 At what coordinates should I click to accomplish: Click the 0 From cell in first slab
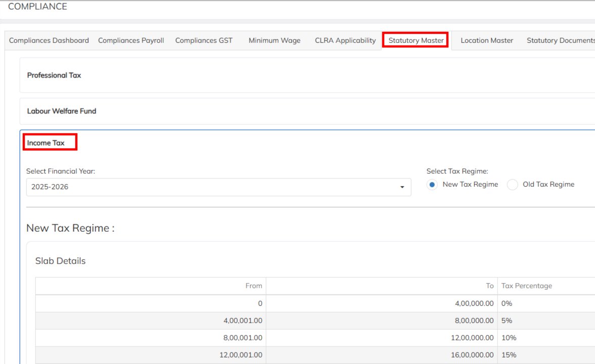[x=151, y=303]
